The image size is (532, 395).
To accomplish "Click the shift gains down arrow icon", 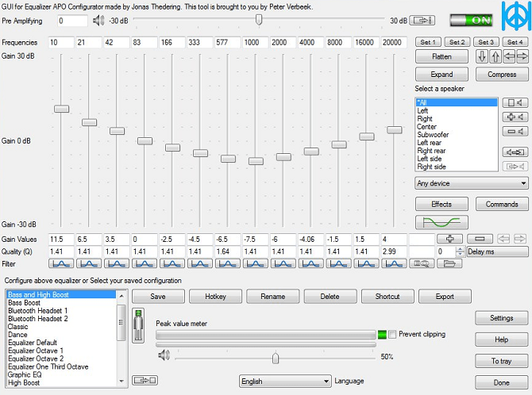I will point(481,56).
